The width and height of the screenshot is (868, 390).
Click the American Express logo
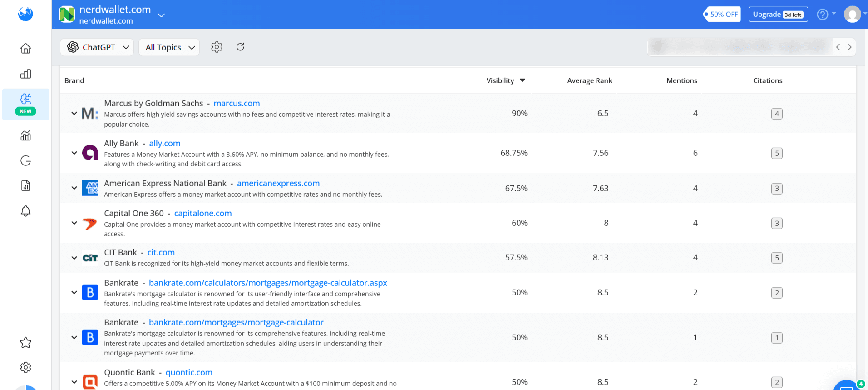[x=90, y=188]
